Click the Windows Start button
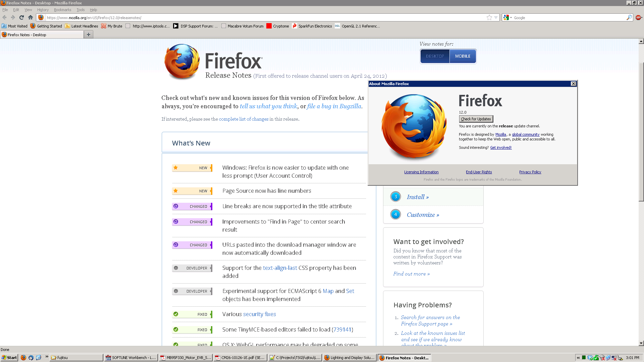This screenshot has width=644, height=362. click(x=9, y=358)
